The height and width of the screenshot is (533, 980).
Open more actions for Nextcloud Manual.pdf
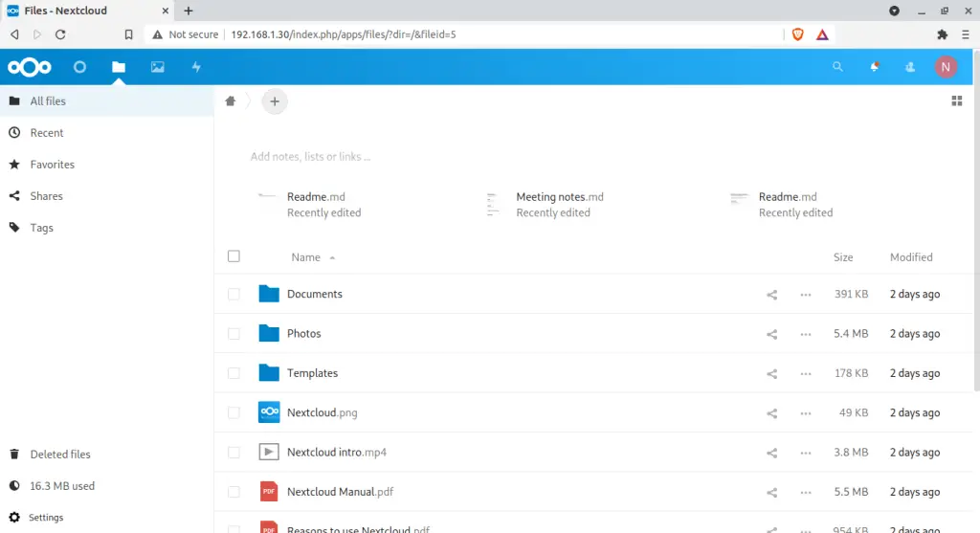pos(806,493)
